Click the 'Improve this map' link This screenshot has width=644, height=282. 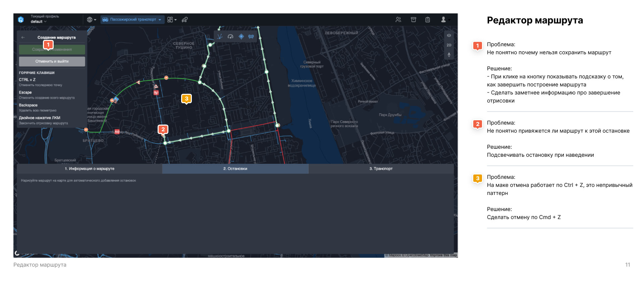(x=443, y=255)
